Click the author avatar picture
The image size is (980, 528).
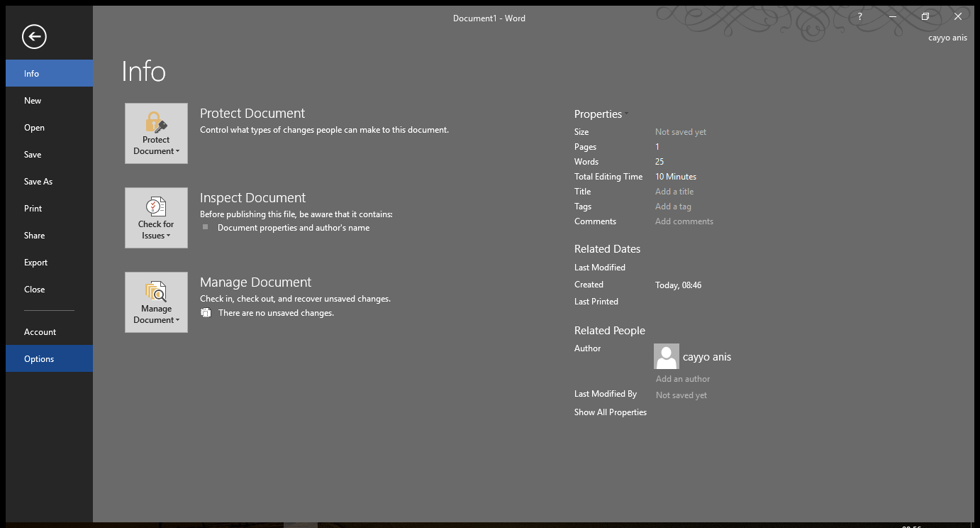click(x=667, y=356)
